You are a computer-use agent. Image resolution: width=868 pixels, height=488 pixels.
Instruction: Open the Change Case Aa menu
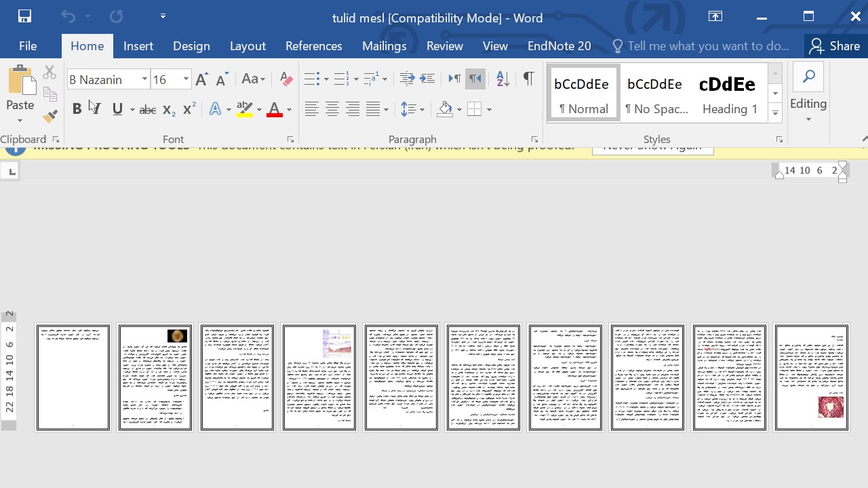254,79
